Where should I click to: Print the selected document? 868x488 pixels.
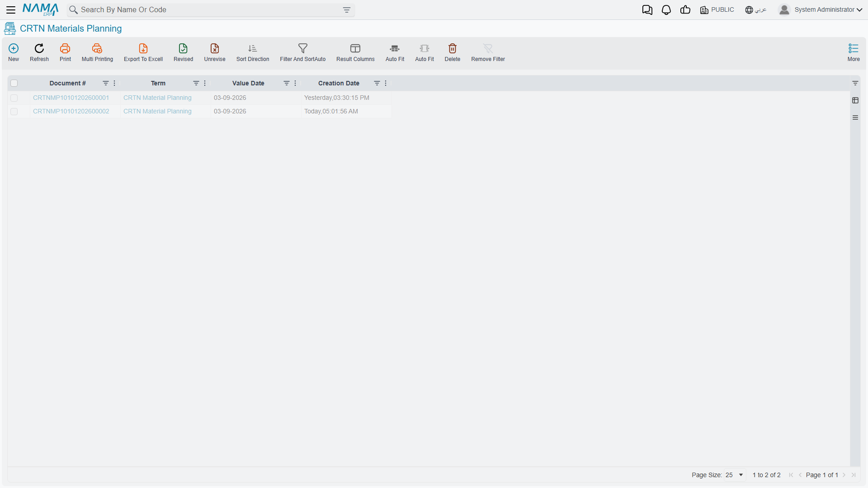coord(65,52)
